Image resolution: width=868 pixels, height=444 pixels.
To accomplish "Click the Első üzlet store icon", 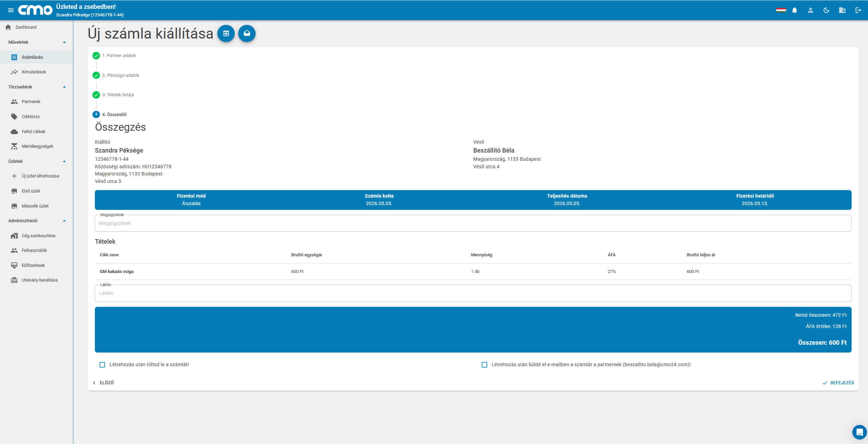I will [14, 191].
